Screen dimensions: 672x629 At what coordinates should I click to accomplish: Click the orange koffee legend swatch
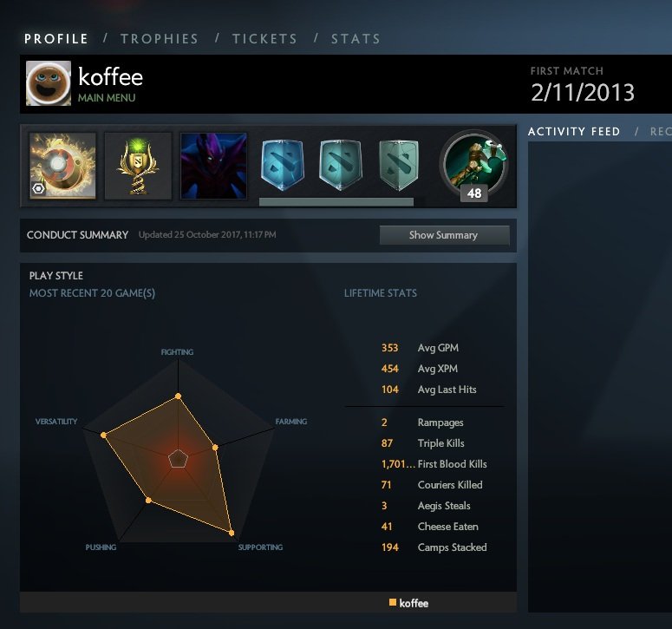[392, 602]
